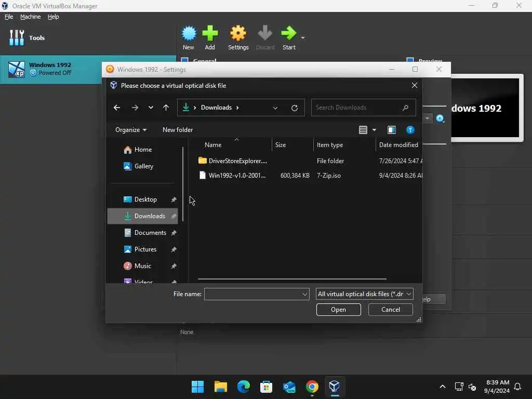The image size is (532, 399).
Task: Click the search magnifier icon
Action: point(405,108)
